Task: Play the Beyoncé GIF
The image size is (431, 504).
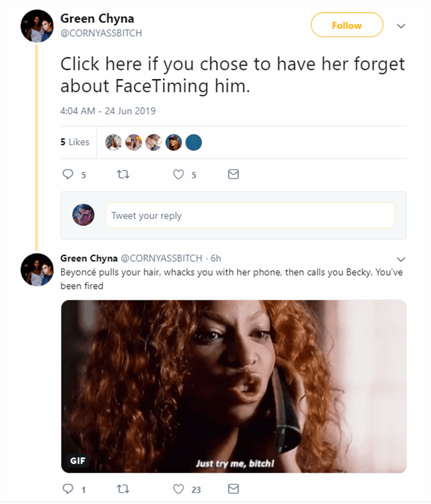Action: coord(234,386)
